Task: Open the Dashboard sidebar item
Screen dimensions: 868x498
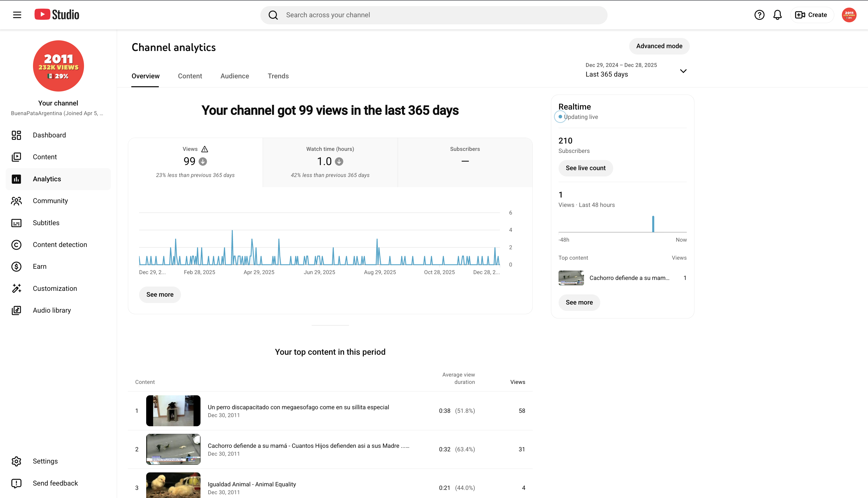Action: click(x=58, y=135)
